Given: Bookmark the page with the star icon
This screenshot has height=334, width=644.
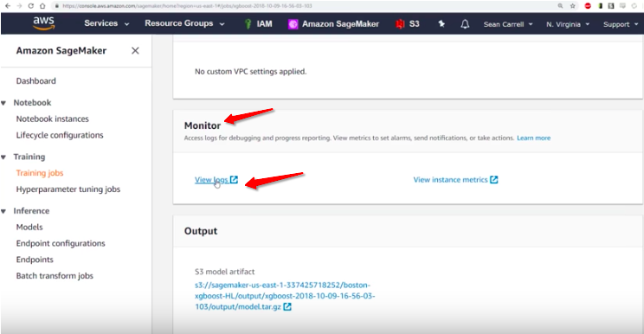Looking at the screenshot, I should coord(572,6).
